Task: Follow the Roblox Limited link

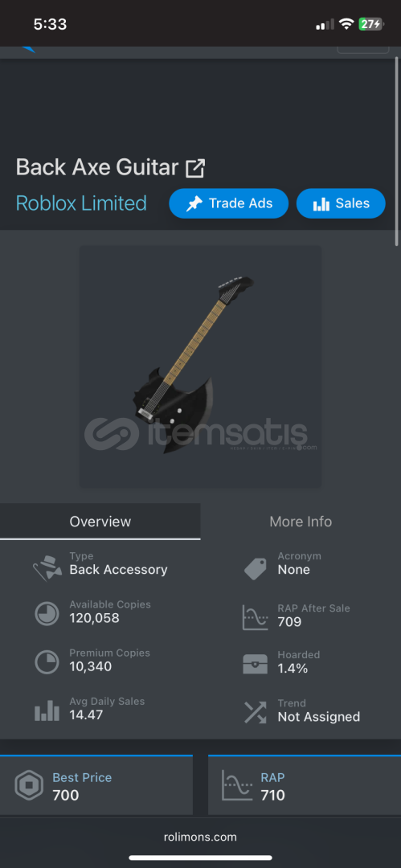Action: 81,203
